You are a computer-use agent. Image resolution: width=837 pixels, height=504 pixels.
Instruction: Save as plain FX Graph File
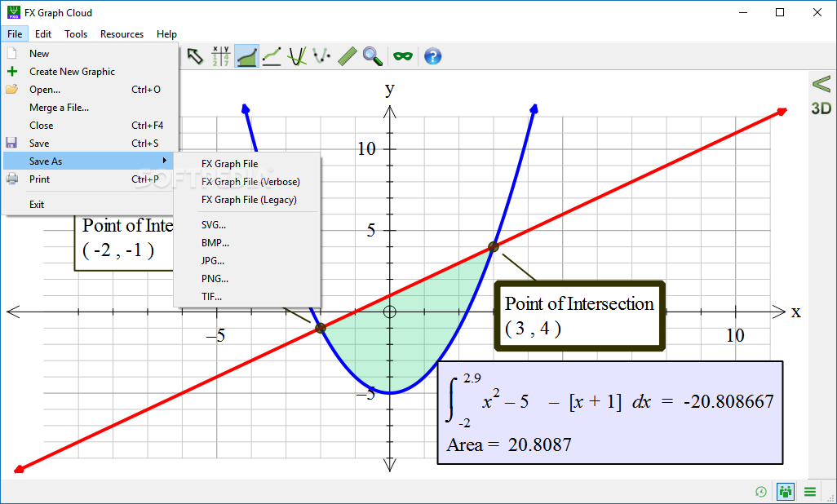tap(247, 164)
